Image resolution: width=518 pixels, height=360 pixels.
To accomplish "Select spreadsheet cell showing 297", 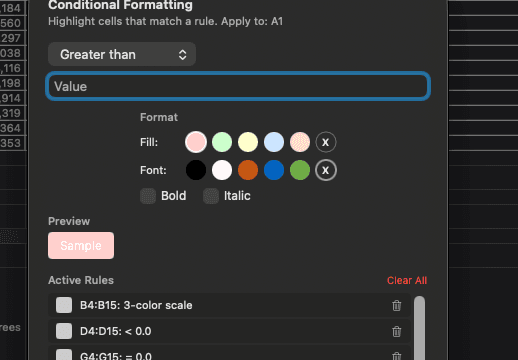I will pos(12,38).
